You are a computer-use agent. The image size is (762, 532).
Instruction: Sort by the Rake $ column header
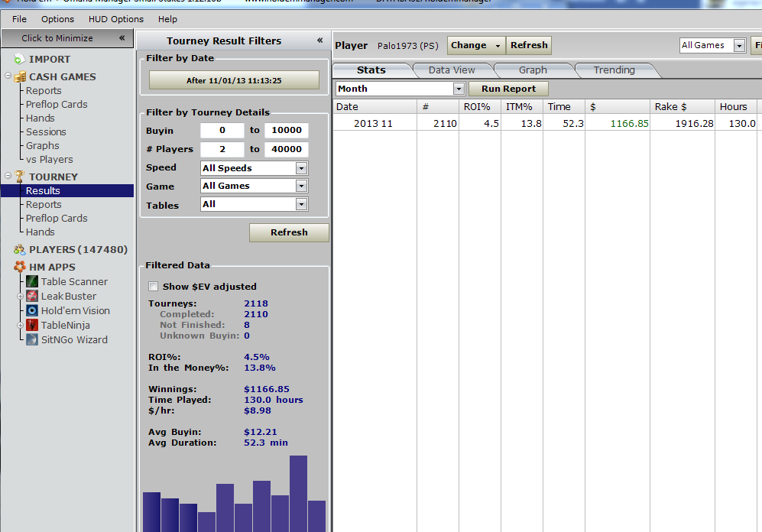682,107
